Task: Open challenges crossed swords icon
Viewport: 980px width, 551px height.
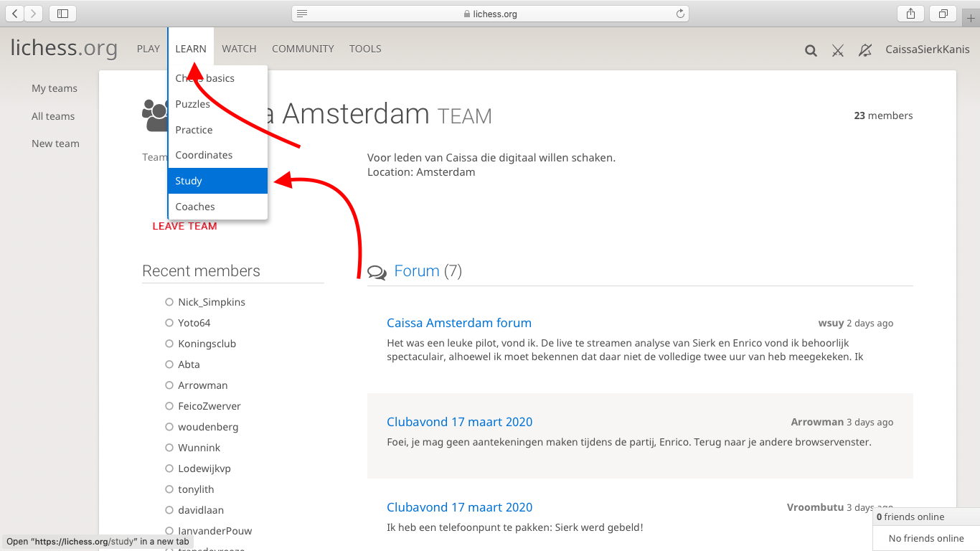Action: (838, 50)
